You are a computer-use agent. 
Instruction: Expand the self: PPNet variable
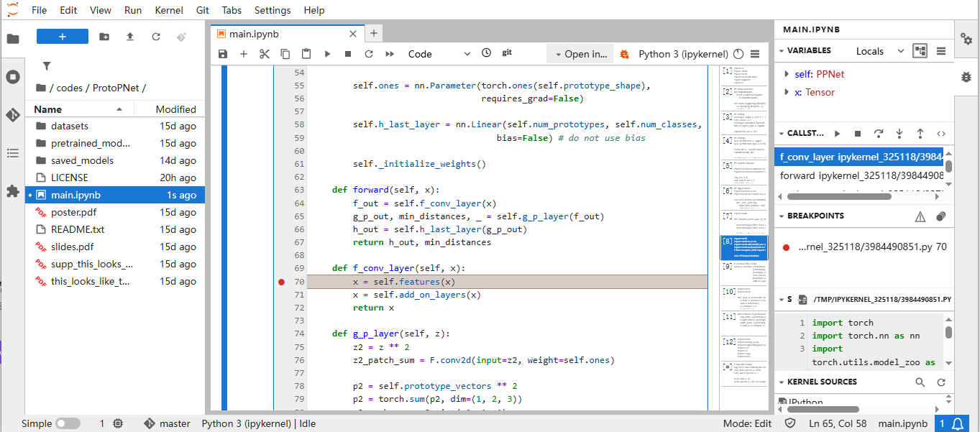pos(787,74)
